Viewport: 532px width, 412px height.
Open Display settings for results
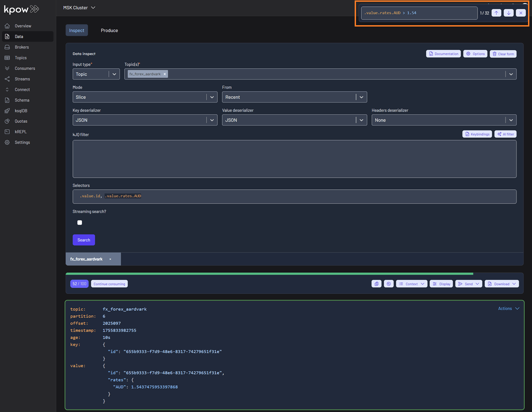441,284
